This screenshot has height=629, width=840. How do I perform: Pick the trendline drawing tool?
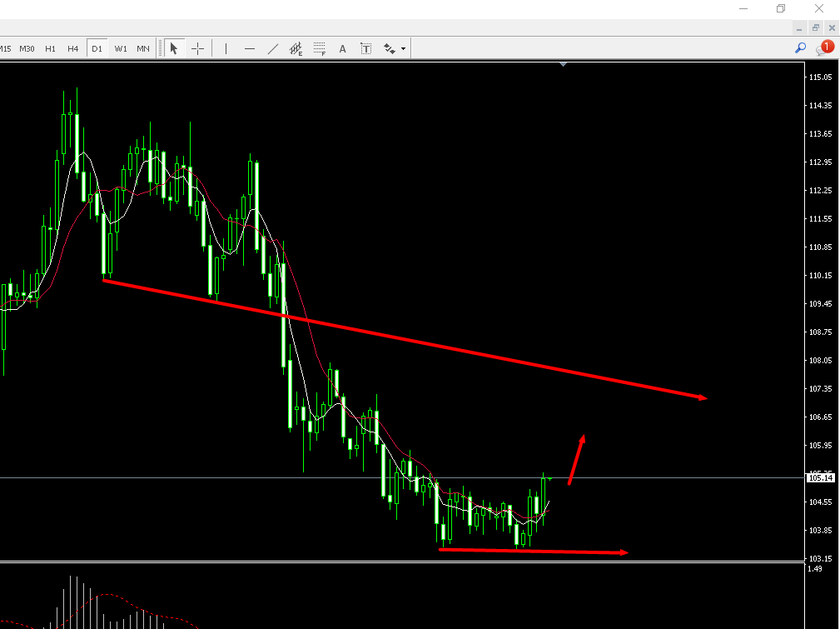273,47
